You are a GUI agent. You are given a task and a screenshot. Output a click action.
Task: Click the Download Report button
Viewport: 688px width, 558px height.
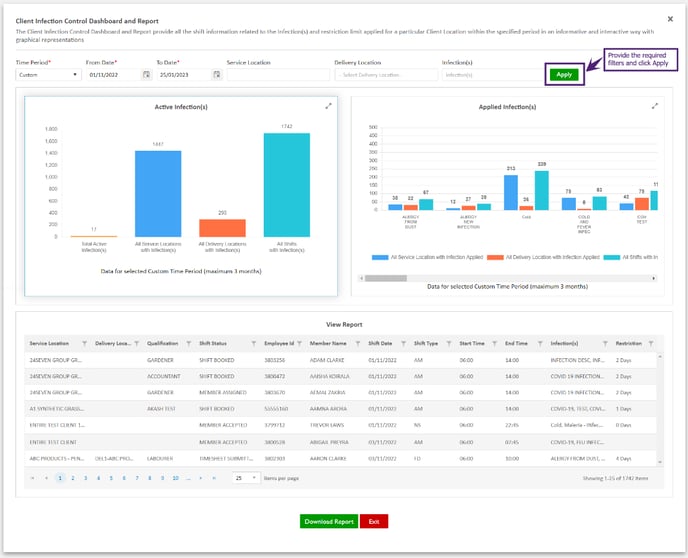(329, 521)
